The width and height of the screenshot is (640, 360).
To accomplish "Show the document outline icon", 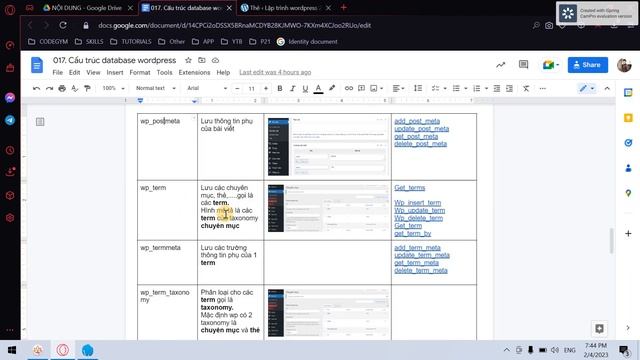I will click(x=40, y=122).
